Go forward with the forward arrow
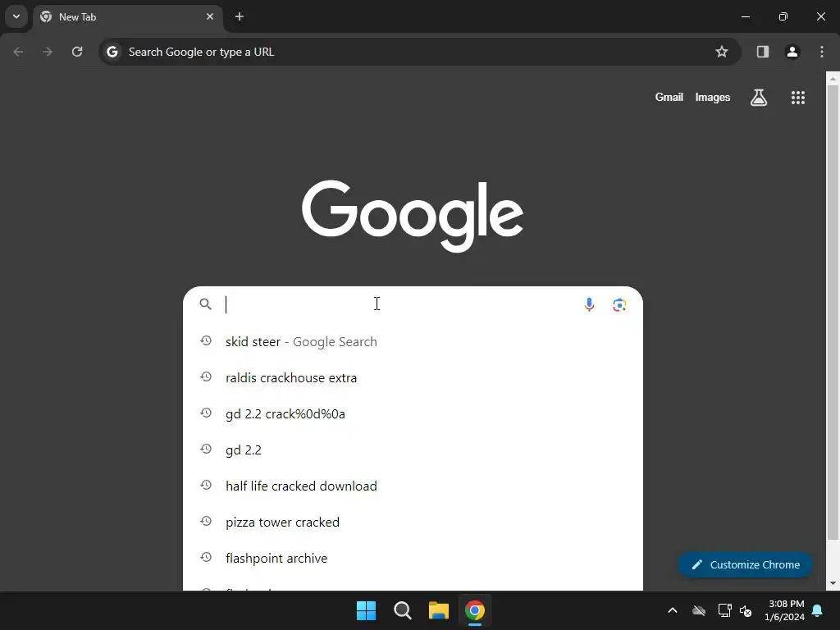 48,52
